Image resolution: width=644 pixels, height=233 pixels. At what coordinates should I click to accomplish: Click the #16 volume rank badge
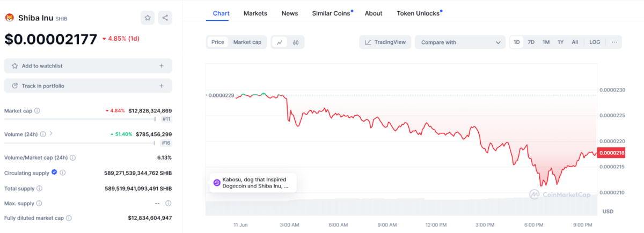coord(166,143)
